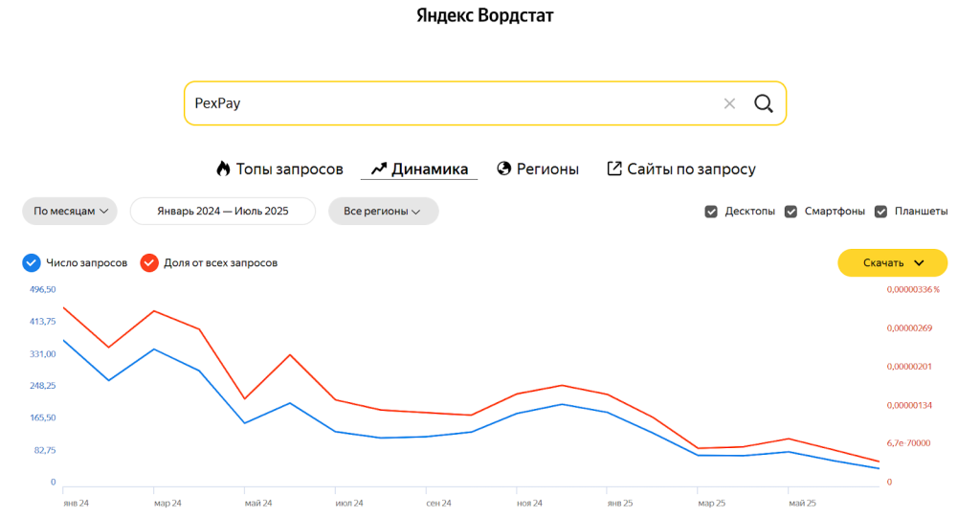
Task: Uncheck the Десктопы checkbox
Action: pyautogui.click(x=711, y=212)
